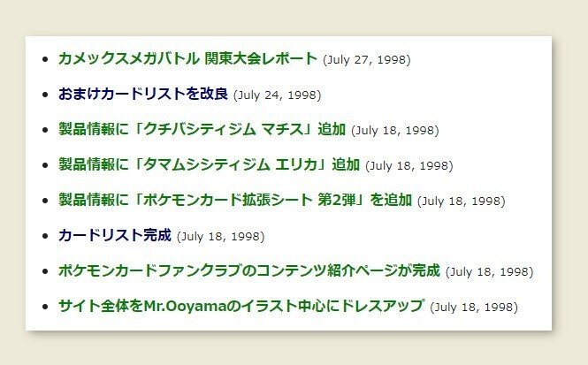The width and height of the screenshot is (588, 365).
Task: Open the カードリスト完成 link
Action: 115,235
